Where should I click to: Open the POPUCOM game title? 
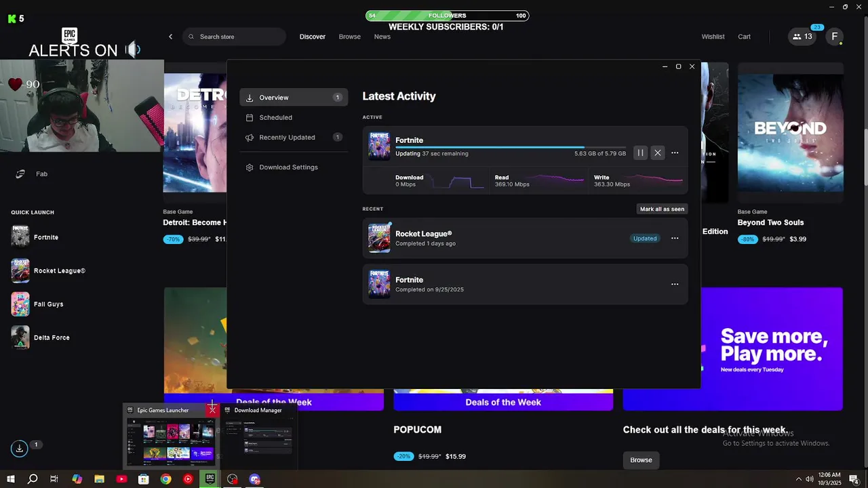[x=417, y=430]
